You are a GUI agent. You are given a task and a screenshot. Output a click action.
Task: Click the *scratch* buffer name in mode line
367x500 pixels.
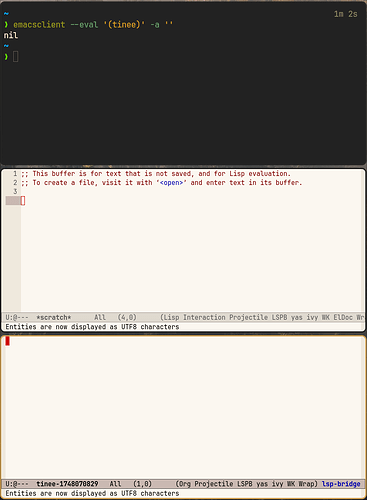[x=54, y=317]
